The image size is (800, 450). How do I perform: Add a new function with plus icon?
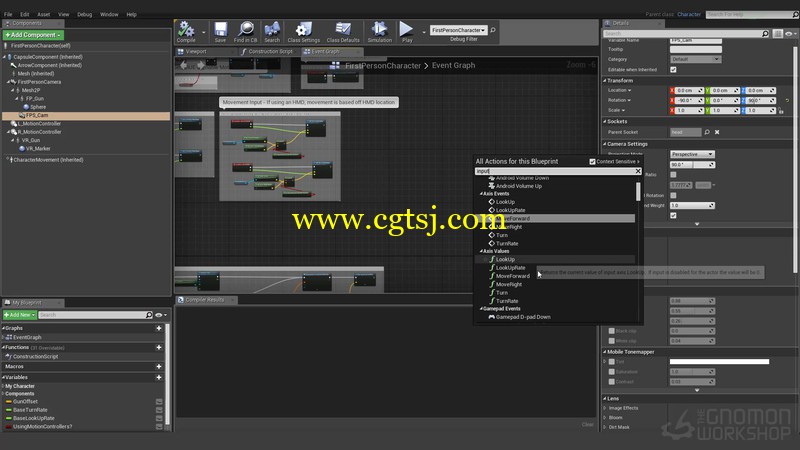pyautogui.click(x=159, y=347)
